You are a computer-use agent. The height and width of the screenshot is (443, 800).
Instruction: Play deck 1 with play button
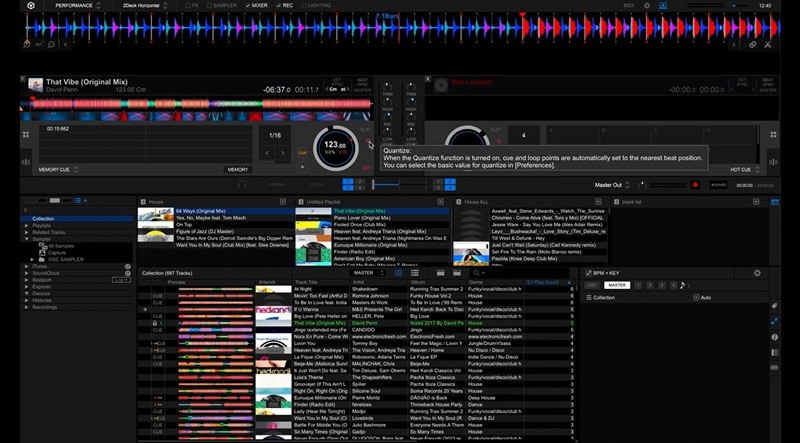(x=302, y=167)
